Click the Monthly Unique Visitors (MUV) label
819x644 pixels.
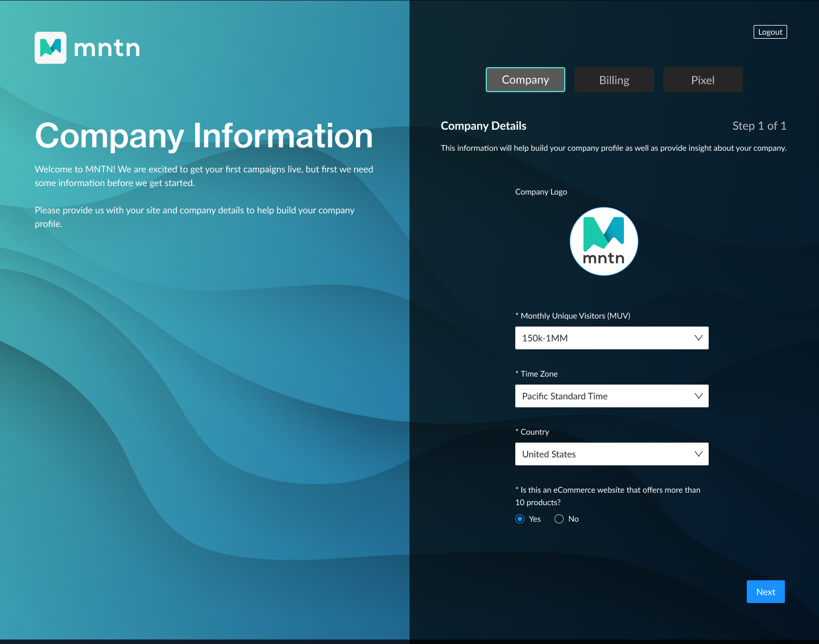click(573, 316)
